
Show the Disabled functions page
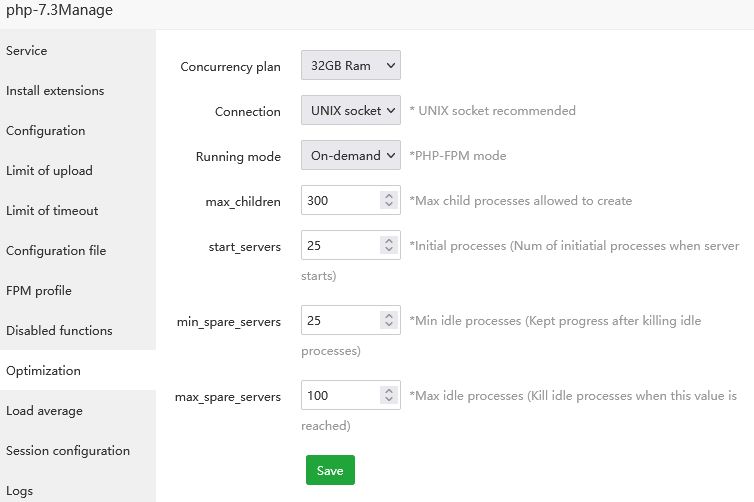[x=59, y=331]
